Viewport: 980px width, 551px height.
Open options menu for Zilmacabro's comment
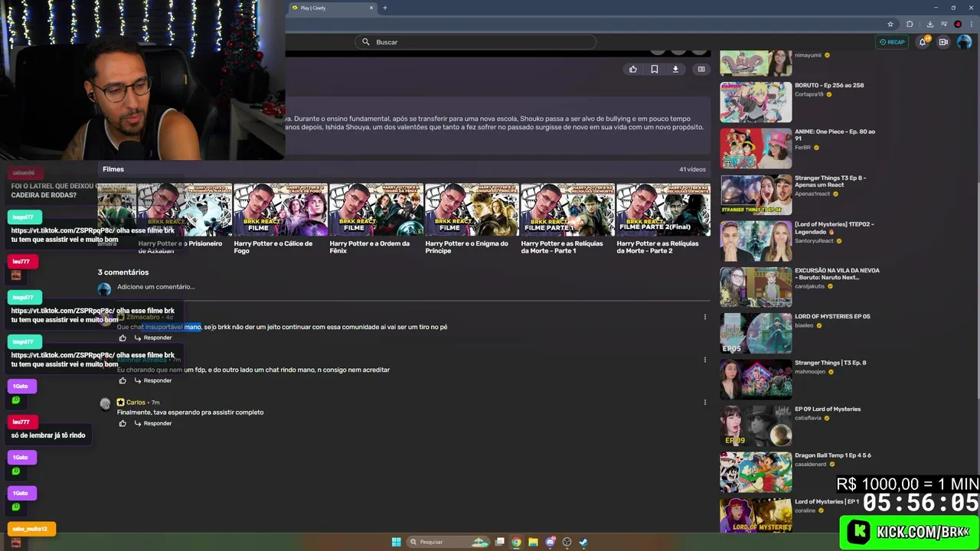(x=705, y=317)
